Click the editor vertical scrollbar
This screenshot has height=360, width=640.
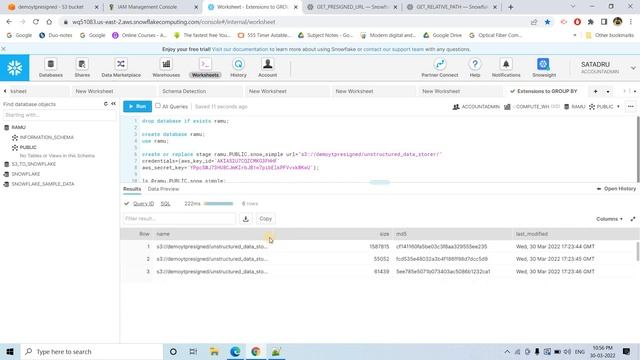click(x=638, y=149)
